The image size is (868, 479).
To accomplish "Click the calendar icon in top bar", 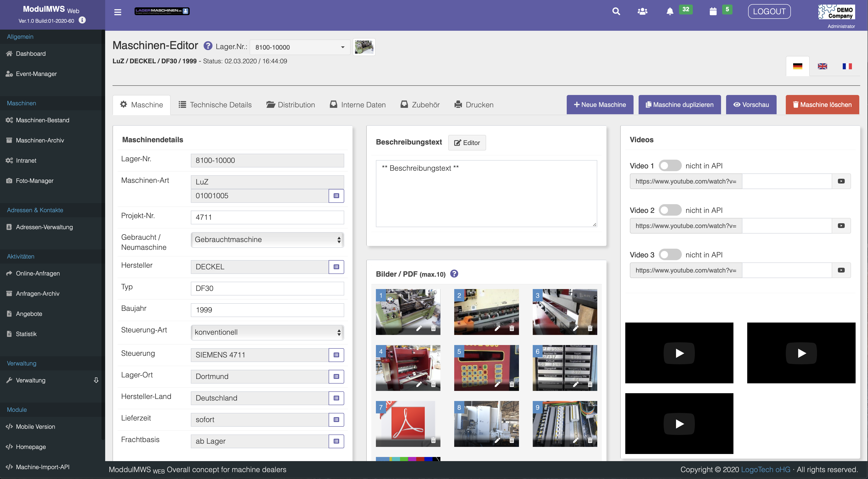I will coord(713,11).
